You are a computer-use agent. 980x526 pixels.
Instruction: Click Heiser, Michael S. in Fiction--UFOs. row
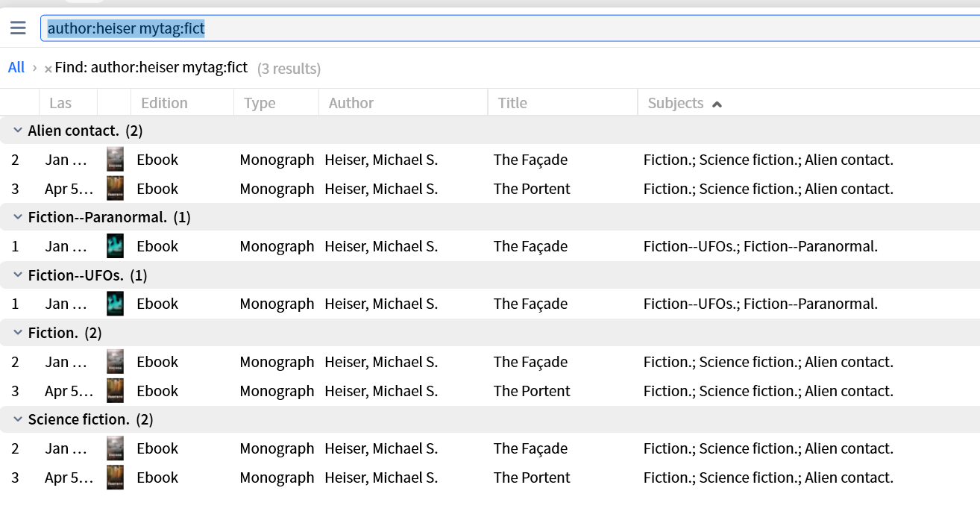click(x=381, y=304)
